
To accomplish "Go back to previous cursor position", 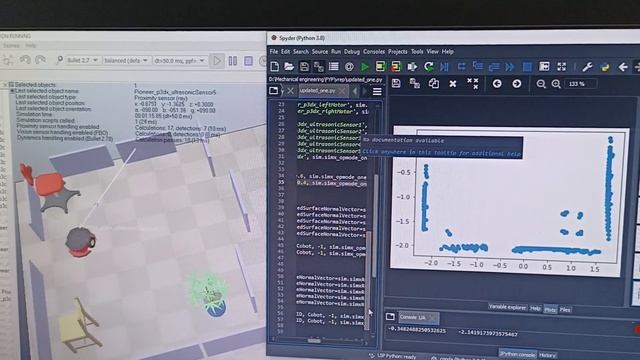I will [x=623, y=67].
